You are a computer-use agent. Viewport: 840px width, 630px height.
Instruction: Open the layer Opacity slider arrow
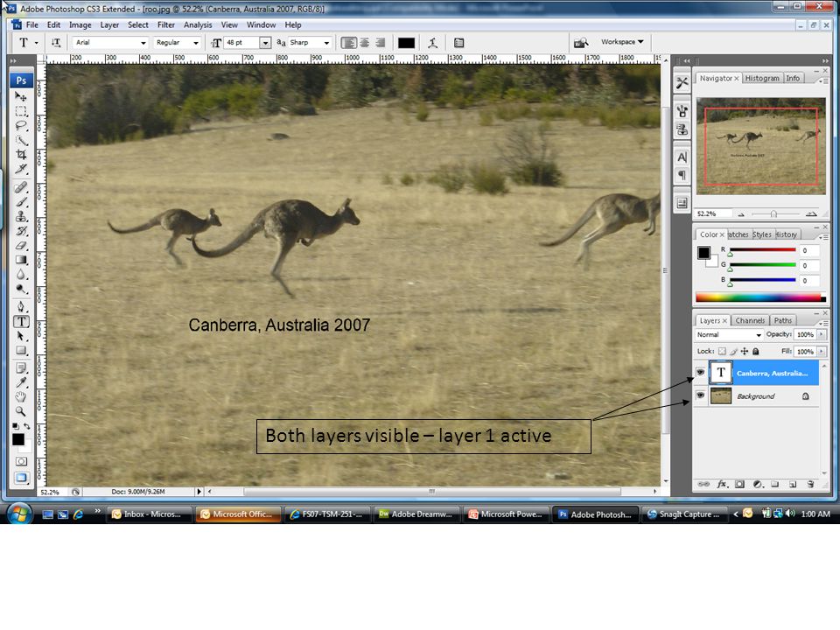(822, 334)
